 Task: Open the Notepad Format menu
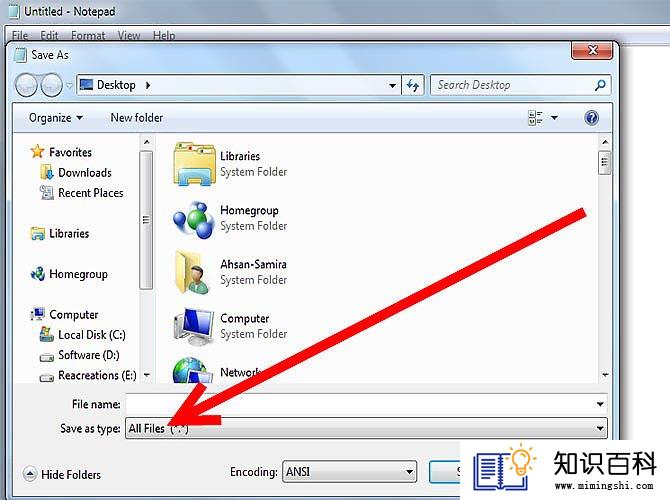[x=88, y=35]
